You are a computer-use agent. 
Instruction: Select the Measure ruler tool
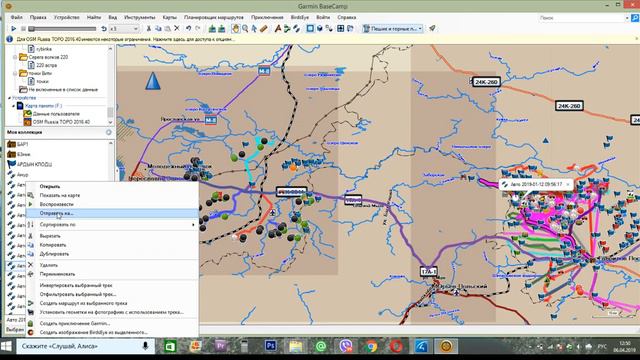(x=264, y=29)
